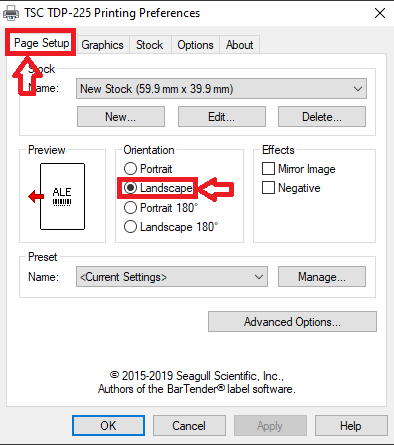Click Manage... for presets

click(x=322, y=277)
